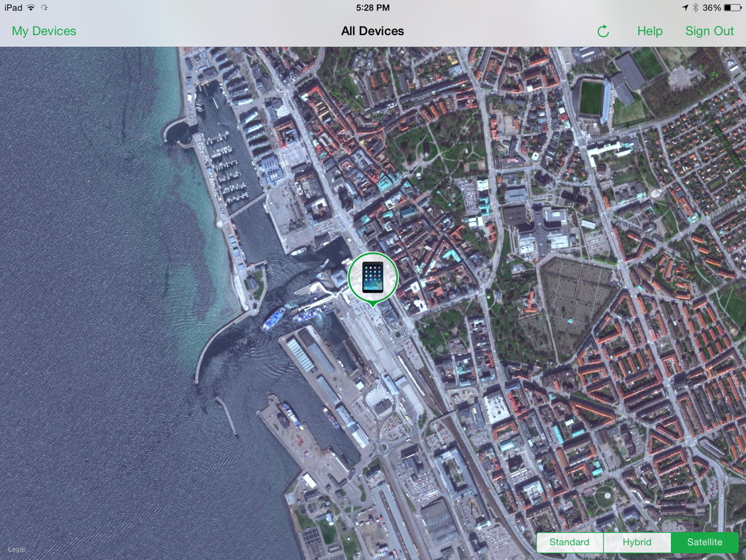Screen dimensions: 746x560
Task: Tap the battery icon in status bar
Action: (x=732, y=7)
